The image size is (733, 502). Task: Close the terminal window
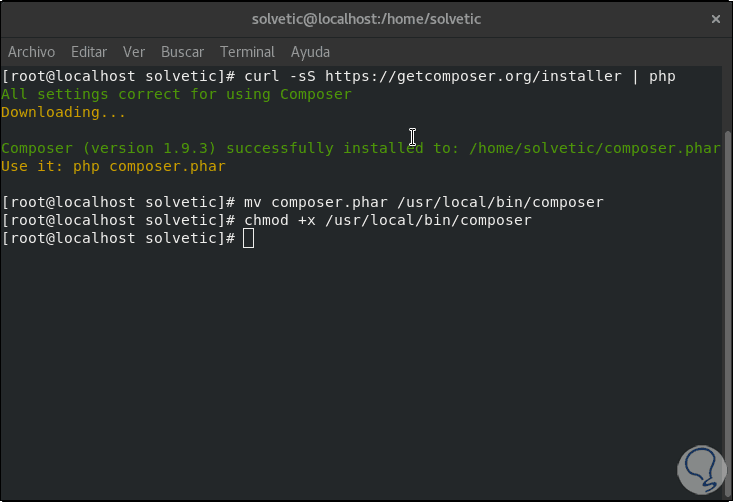(x=715, y=19)
